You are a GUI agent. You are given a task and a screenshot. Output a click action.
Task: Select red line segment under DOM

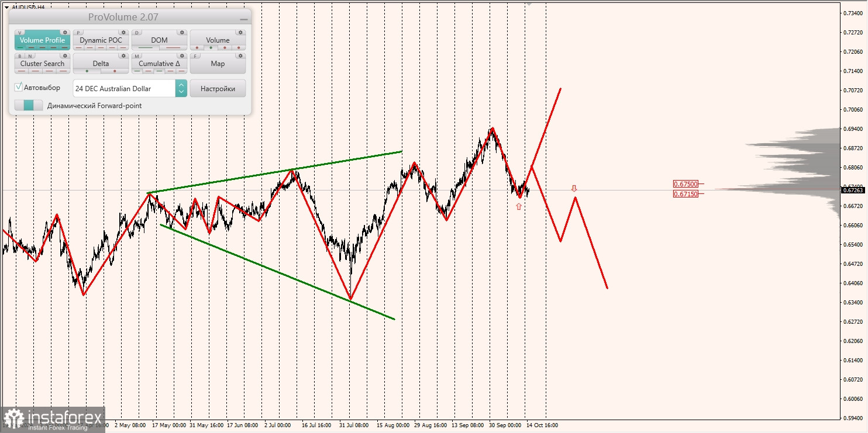click(x=173, y=47)
